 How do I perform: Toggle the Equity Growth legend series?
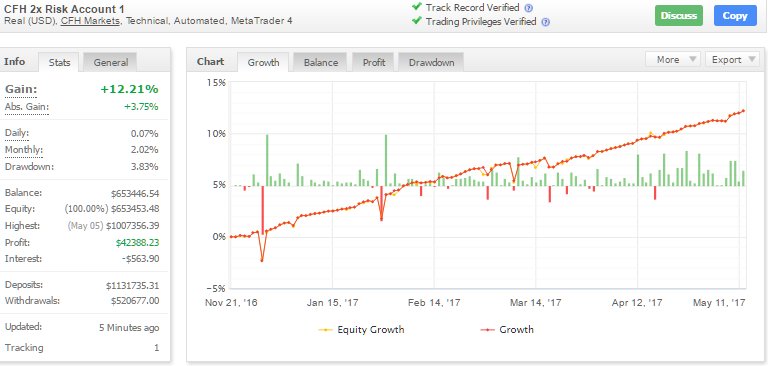click(361, 330)
